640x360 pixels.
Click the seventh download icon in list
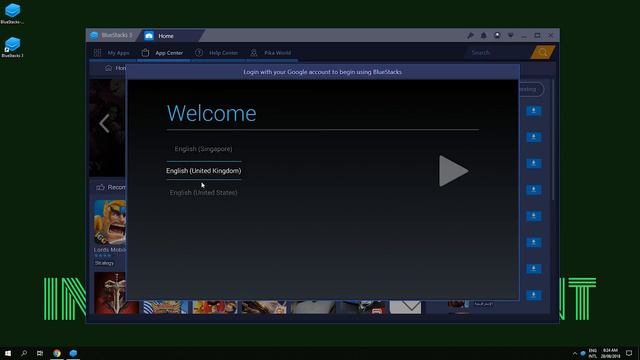[x=533, y=269]
